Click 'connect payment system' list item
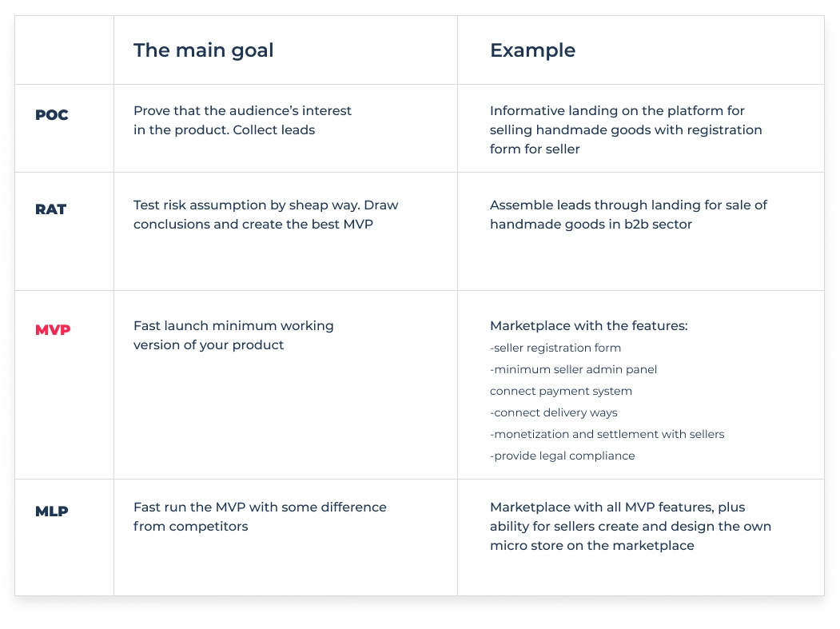This screenshot has width=840, height=629. (x=561, y=391)
